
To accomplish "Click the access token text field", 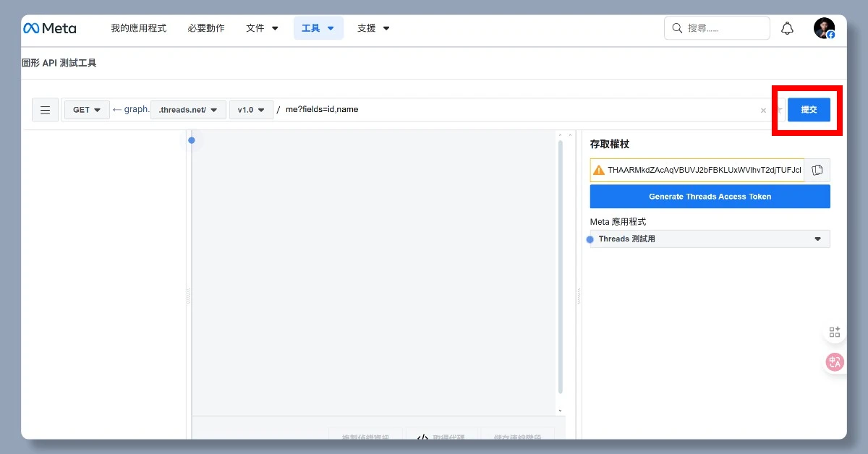I will point(697,170).
